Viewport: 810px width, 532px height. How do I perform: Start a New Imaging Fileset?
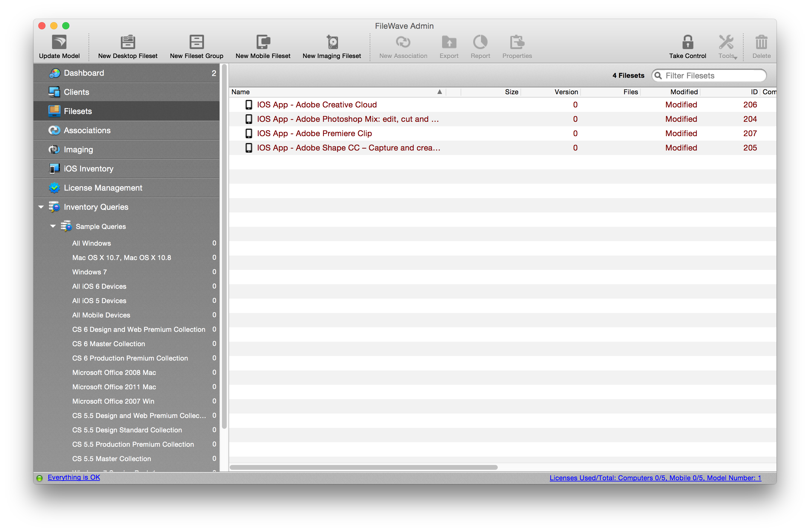pos(331,46)
